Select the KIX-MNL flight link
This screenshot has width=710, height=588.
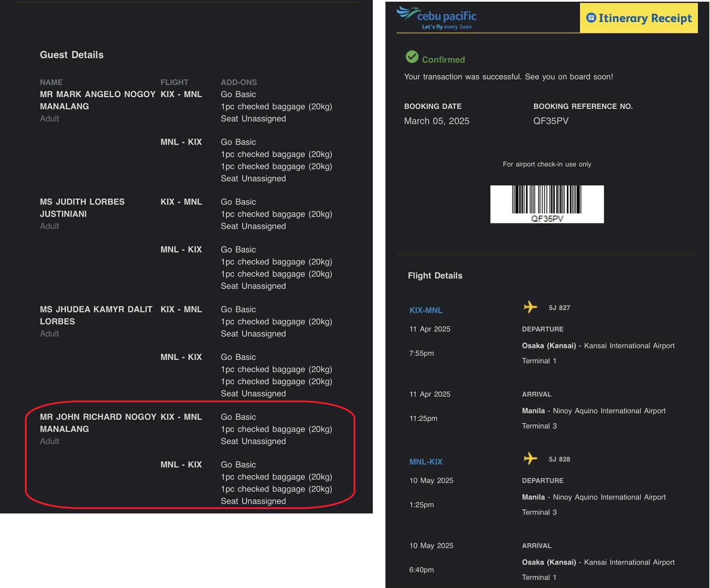pyautogui.click(x=425, y=310)
